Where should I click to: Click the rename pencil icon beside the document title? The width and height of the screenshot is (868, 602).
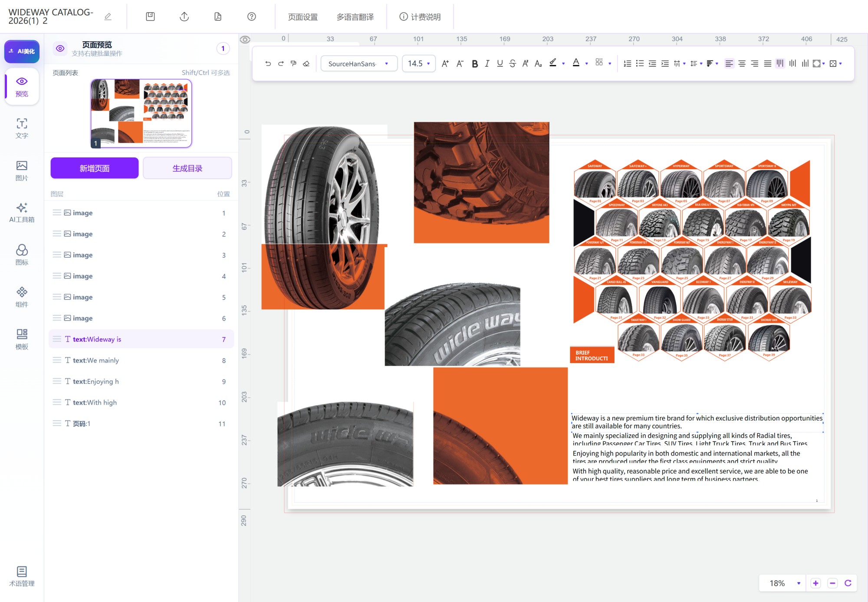tap(108, 16)
